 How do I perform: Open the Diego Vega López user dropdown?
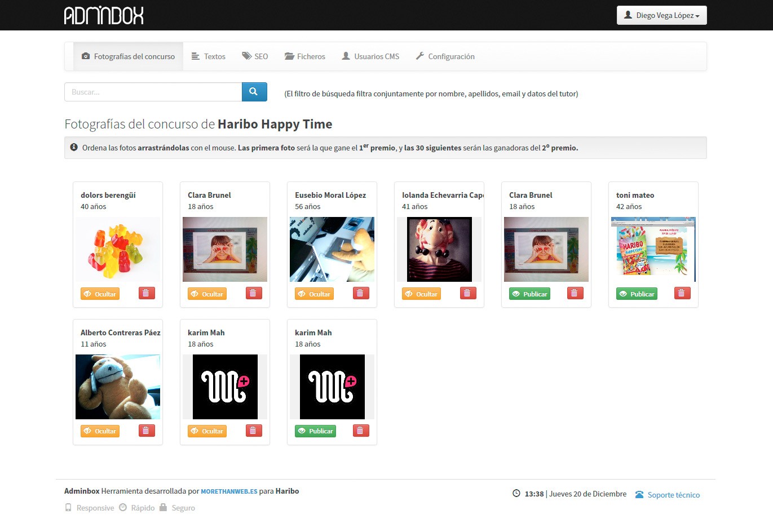[661, 15]
